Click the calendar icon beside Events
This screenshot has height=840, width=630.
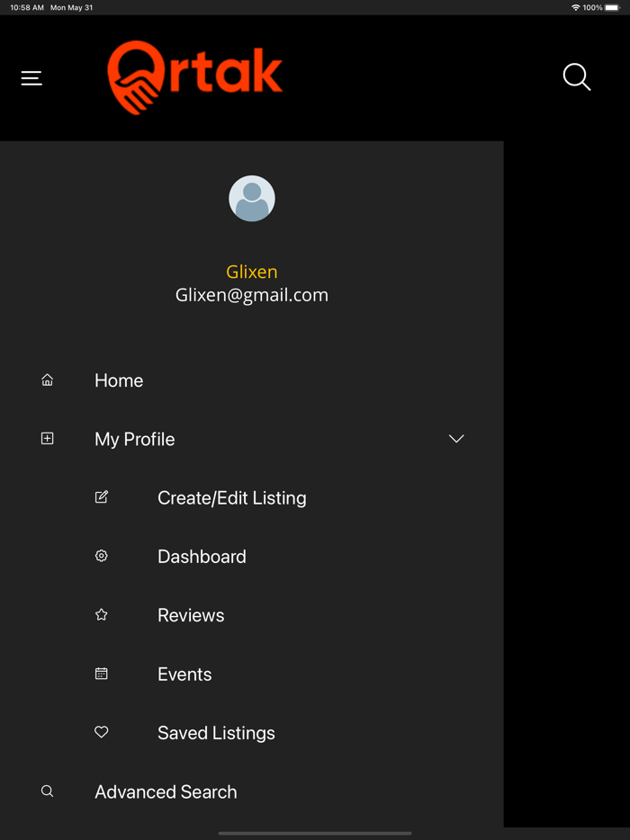102,674
